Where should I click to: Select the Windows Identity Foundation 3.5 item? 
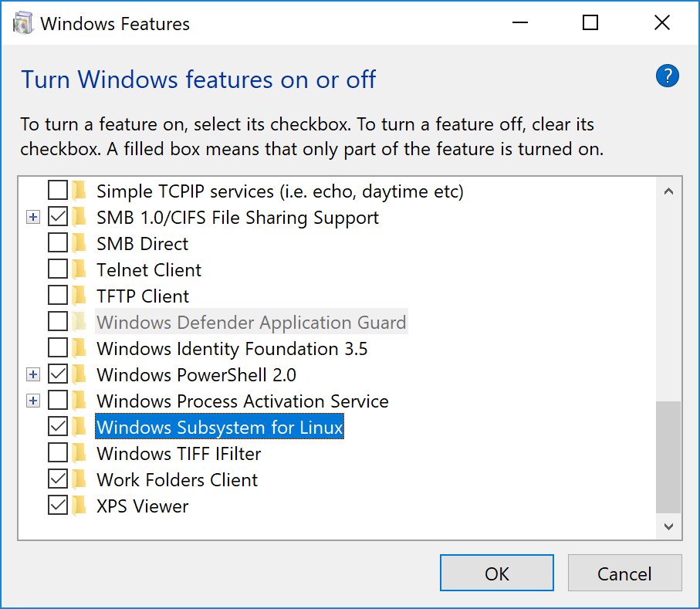(x=232, y=349)
